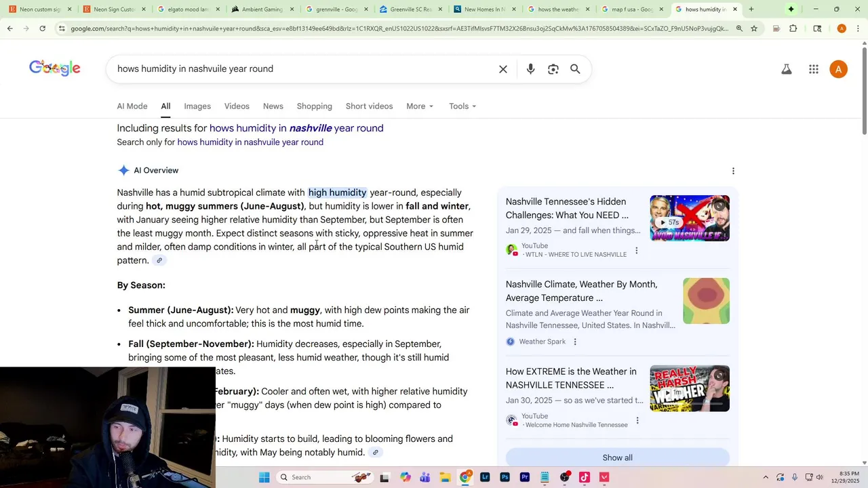Screen dimensions: 868x488
Task: Open more options for WTLN YouTube source
Action: (x=636, y=251)
